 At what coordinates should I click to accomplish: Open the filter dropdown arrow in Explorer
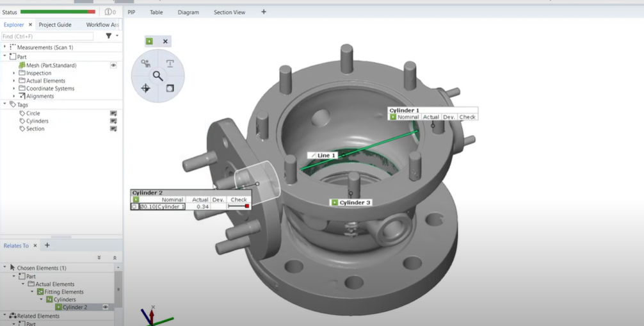click(117, 36)
